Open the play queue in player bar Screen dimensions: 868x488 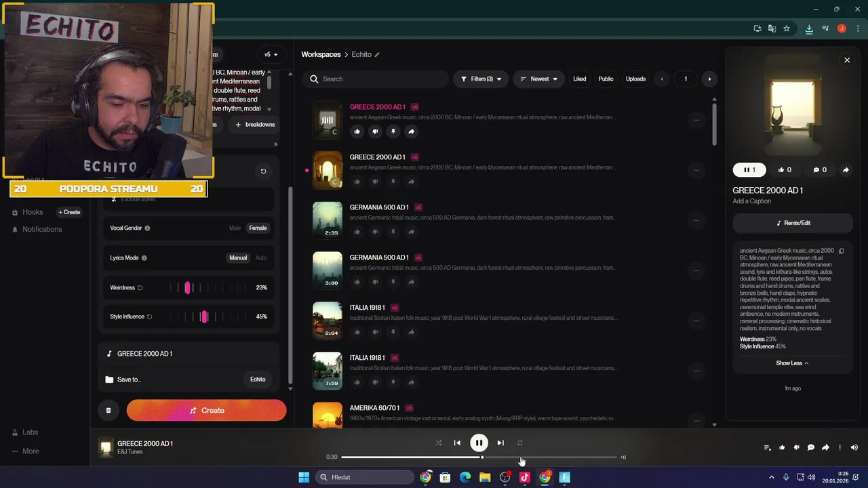pos(767,447)
